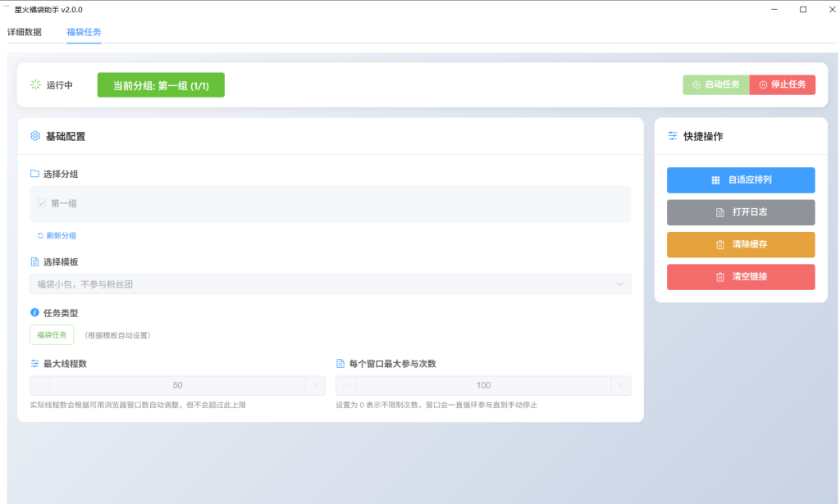Click the folder icon beside 选择分组
The width and height of the screenshot is (840, 504).
pyautogui.click(x=34, y=174)
